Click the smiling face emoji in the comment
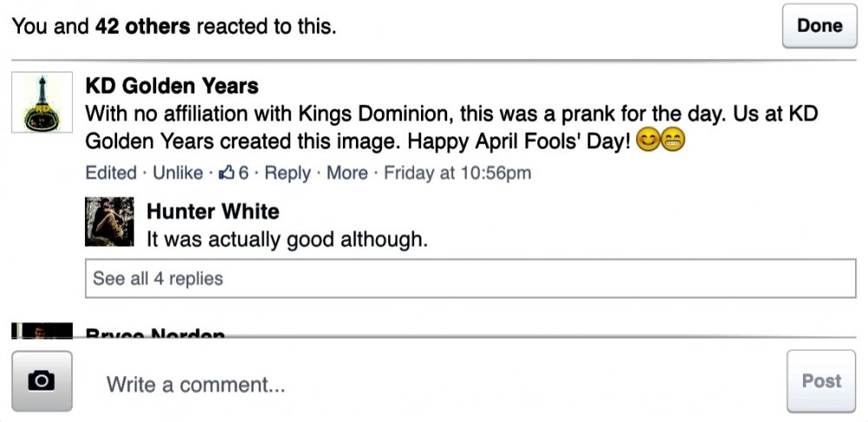Viewport: 868px width, 422px height. 648,140
